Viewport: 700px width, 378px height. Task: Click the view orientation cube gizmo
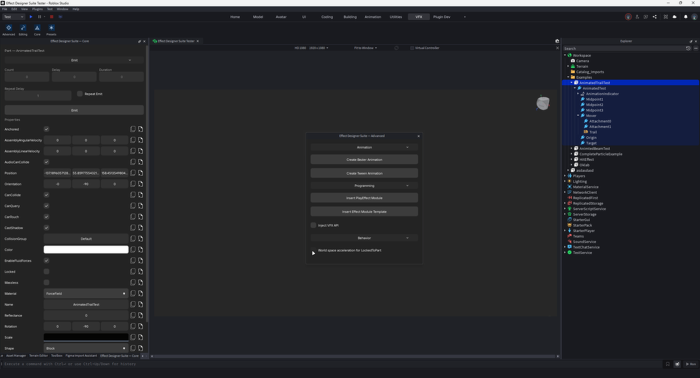pos(542,103)
